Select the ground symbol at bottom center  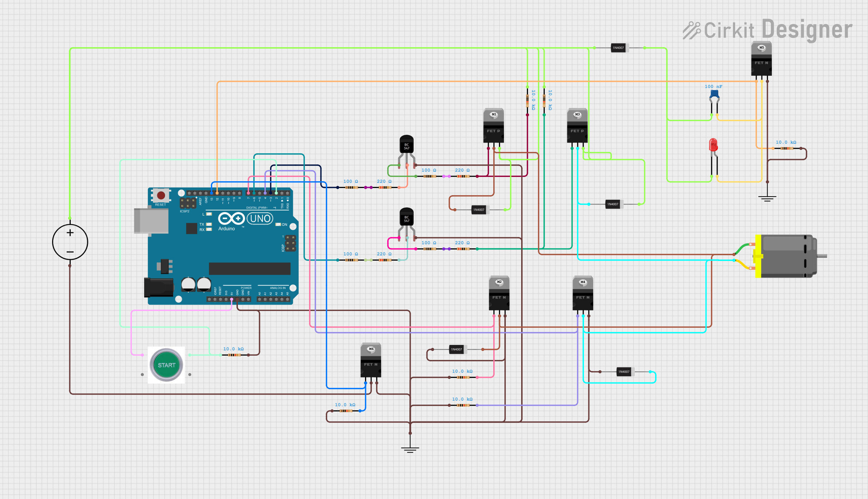410,449
